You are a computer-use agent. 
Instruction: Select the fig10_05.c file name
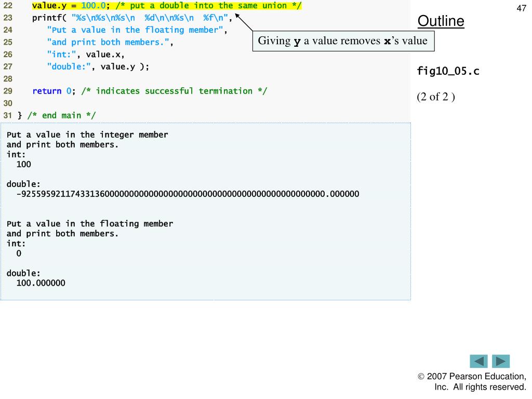click(x=448, y=71)
